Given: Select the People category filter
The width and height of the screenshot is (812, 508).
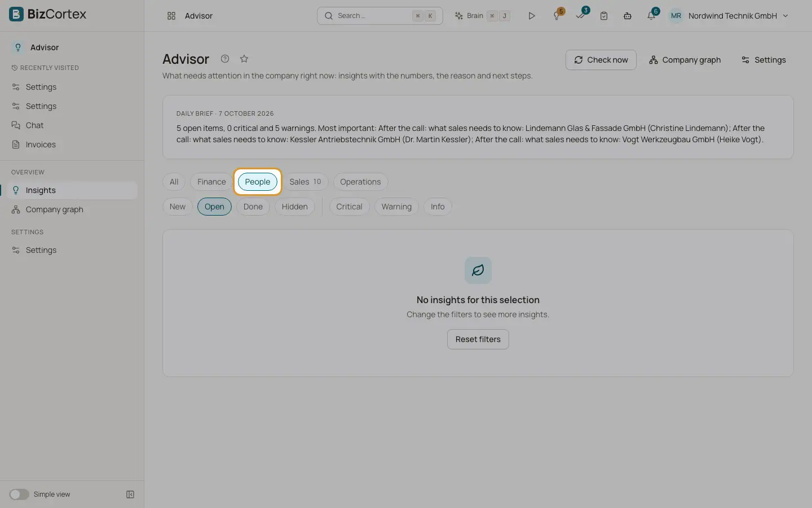Looking at the screenshot, I should [x=258, y=182].
